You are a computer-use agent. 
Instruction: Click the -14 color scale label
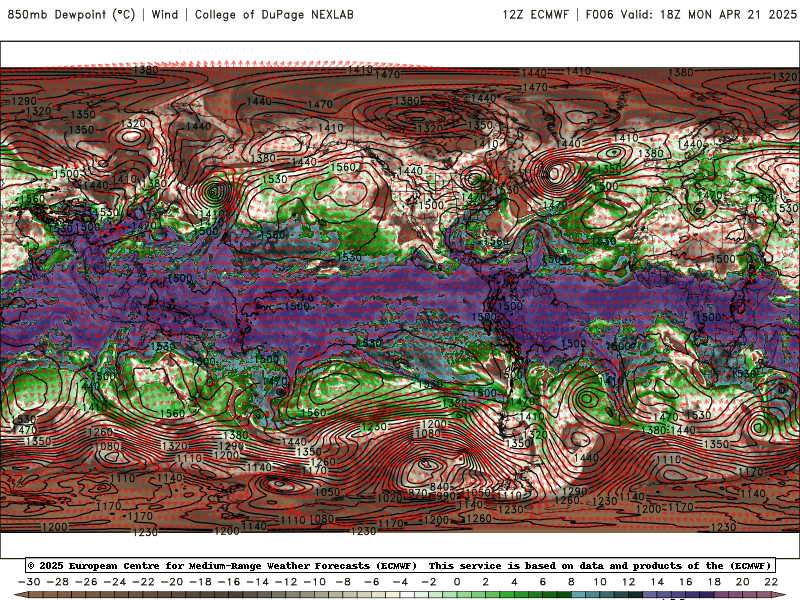click(x=258, y=582)
